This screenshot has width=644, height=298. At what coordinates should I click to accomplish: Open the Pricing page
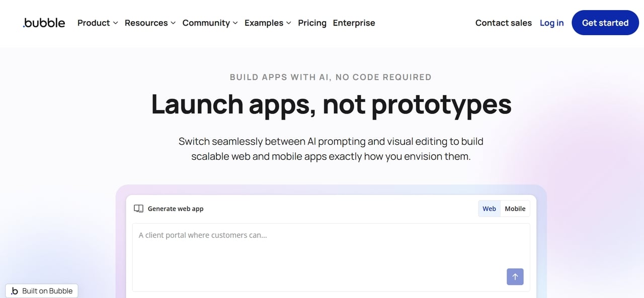pos(312,23)
